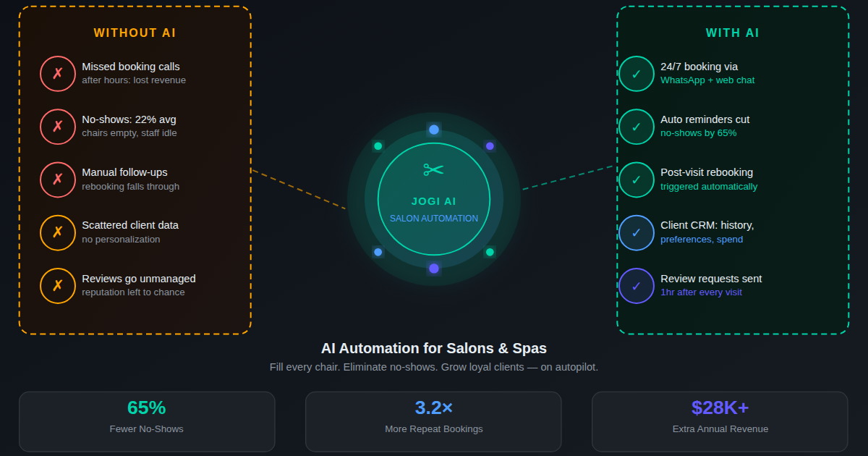Click the Fill every chair tagline
868x456 pixels.
tap(434, 367)
